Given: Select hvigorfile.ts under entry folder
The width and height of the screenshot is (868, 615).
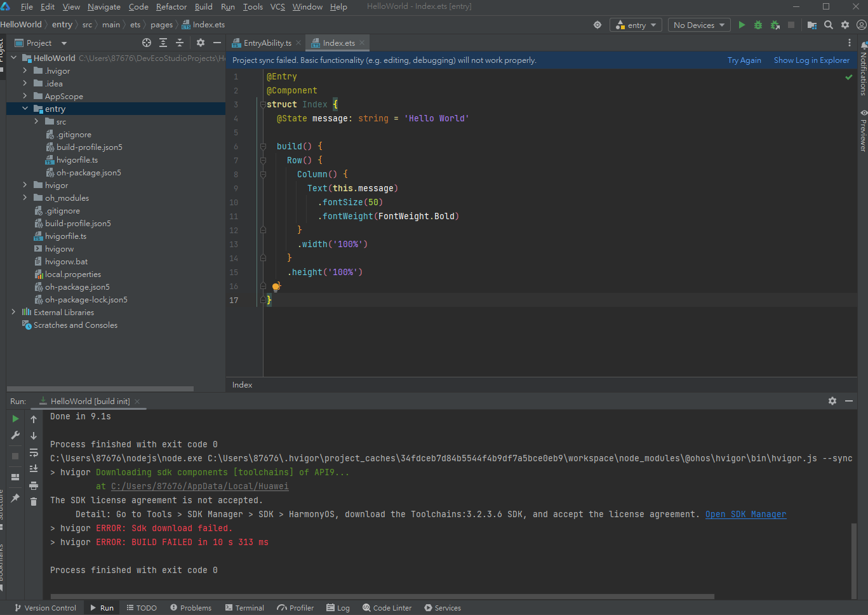Looking at the screenshot, I should 77,159.
